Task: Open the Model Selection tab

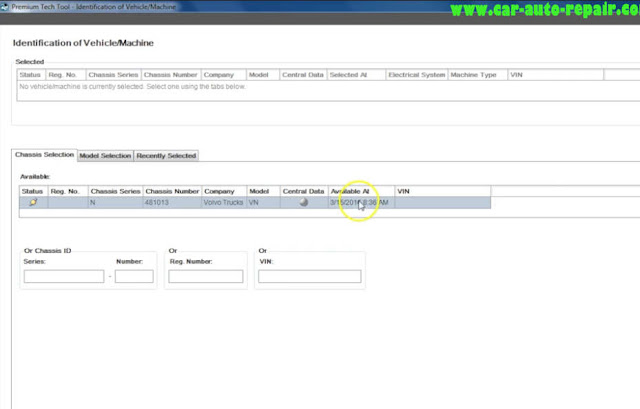Action: (x=105, y=156)
